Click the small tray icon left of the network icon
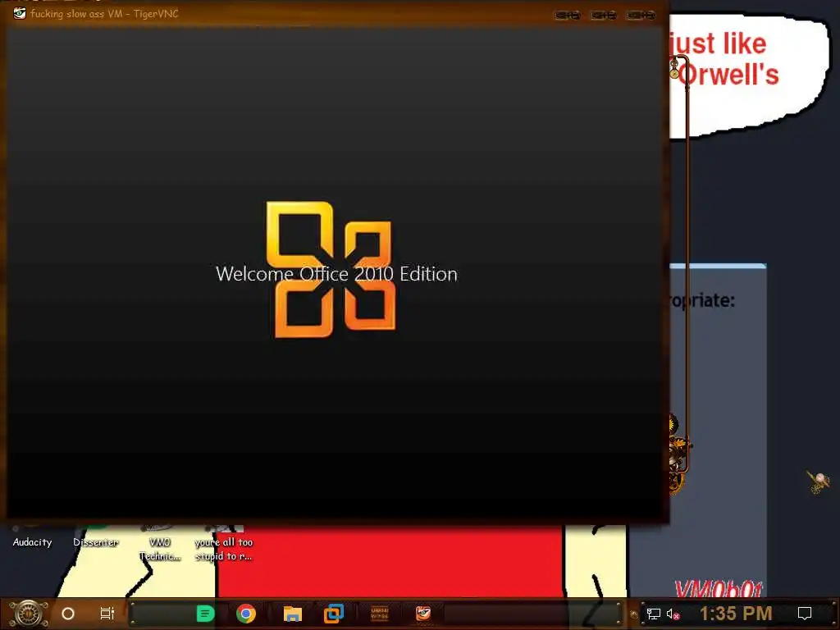The image size is (840, 630). coord(634,614)
